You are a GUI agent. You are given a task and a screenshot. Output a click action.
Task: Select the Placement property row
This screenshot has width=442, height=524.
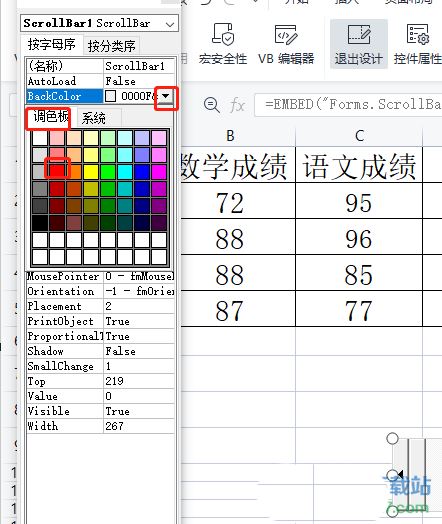click(100, 306)
